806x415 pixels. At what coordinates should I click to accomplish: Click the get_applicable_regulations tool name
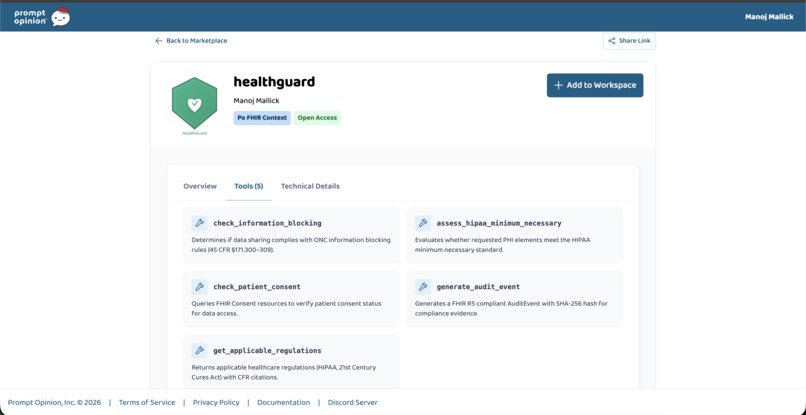[x=267, y=350]
